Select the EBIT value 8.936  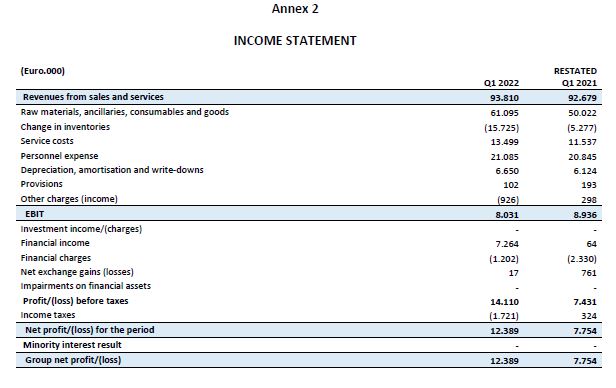(x=585, y=215)
